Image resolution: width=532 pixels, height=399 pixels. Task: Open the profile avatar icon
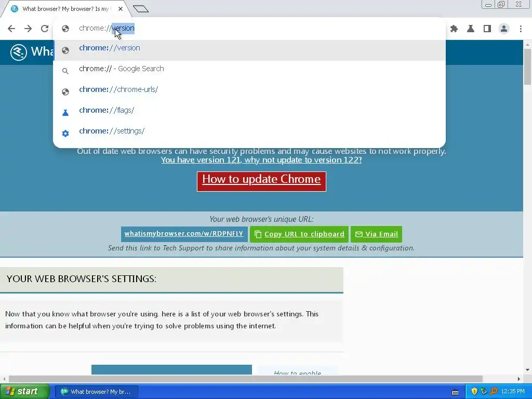point(504,29)
